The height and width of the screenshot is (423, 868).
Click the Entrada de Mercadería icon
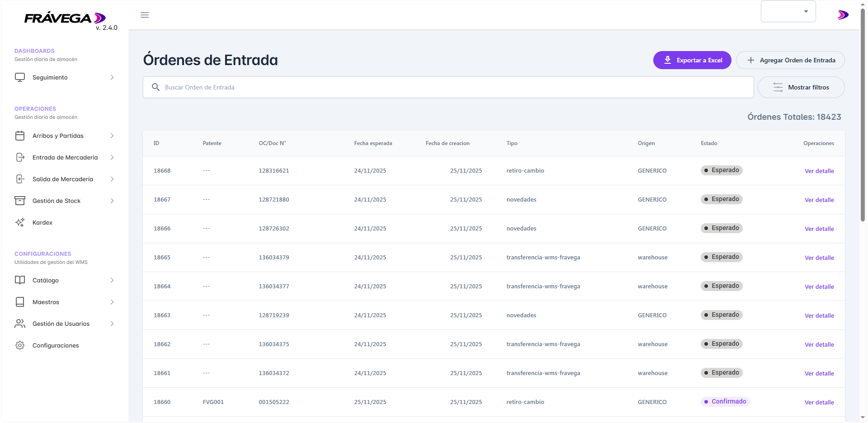tap(20, 157)
